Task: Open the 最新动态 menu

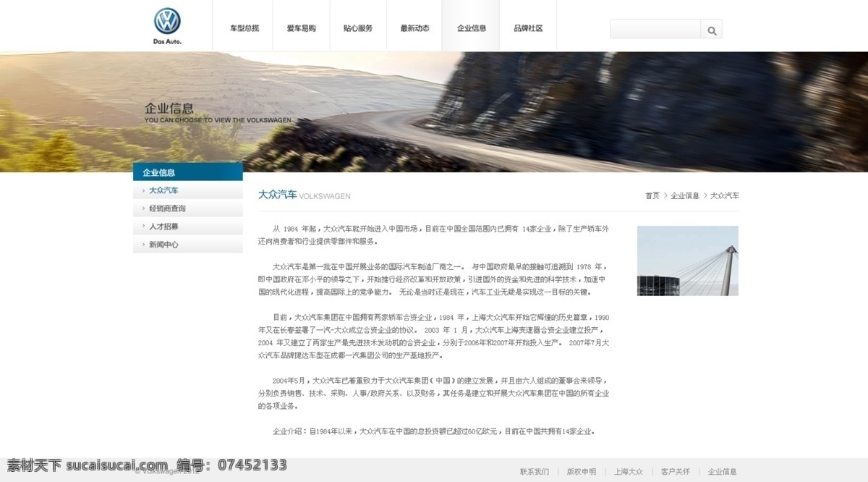Action: coord(414,28)
